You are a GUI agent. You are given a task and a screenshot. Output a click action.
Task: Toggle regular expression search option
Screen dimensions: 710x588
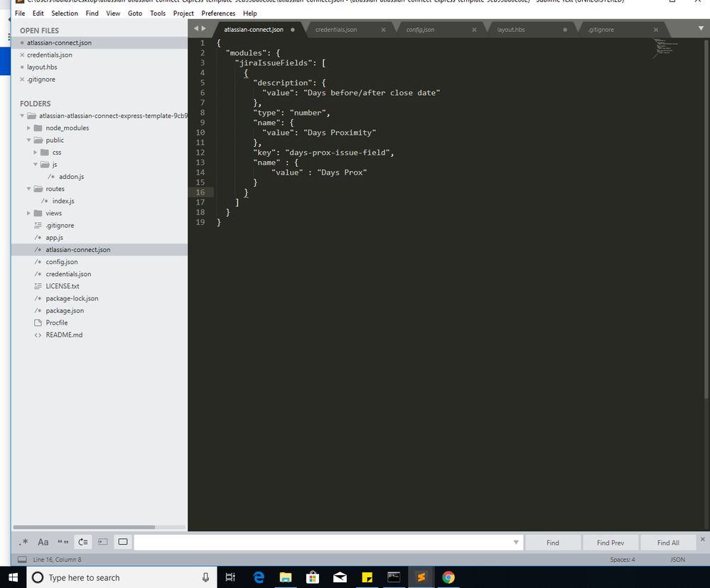click(23, 542)
